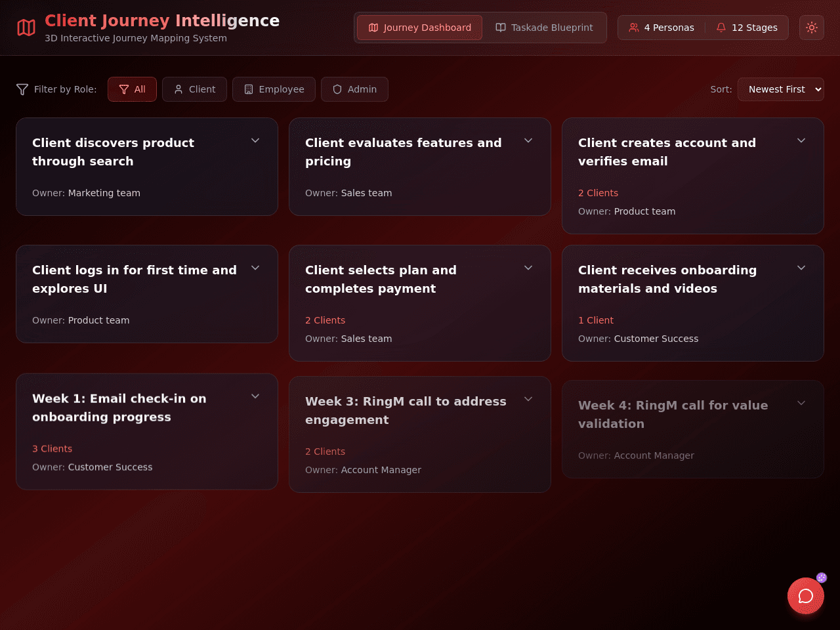Image resolution: width=840 pixels, height=630 pixels.
Task: Expand 'Client discovers product through search' card
Action: [255, 140]
